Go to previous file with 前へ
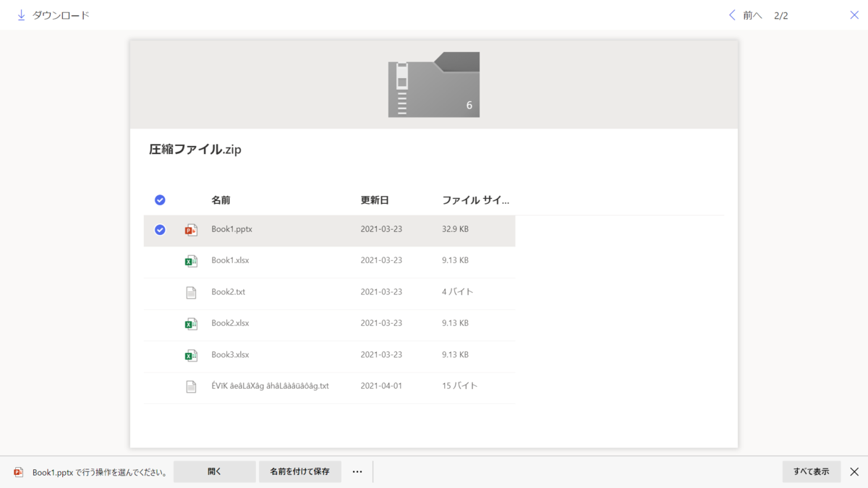The width and height of the screenshot is (868, 488). pos(752,15)
